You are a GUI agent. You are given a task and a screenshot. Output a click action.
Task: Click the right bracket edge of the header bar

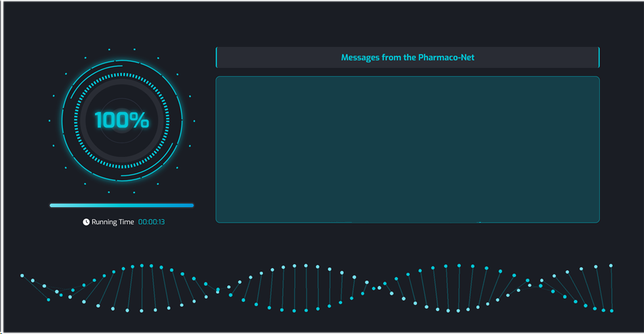click(599, 58)
